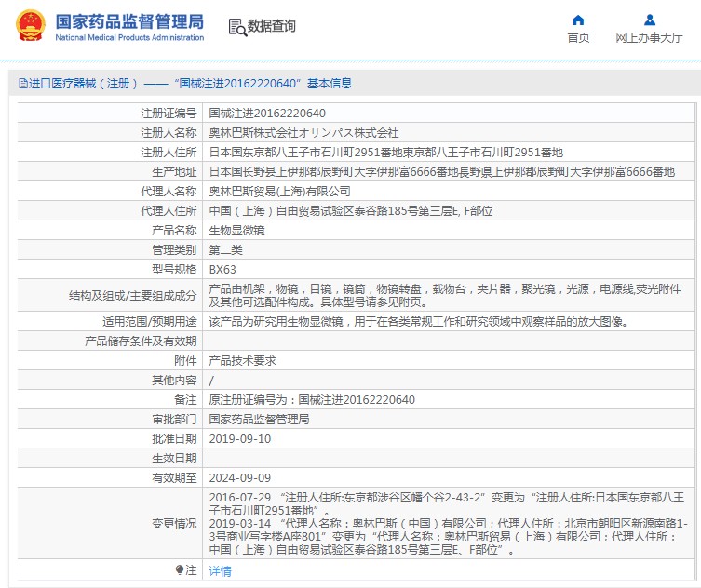Select the 型号规格 label
The height and width of the screenshot is (588, 701).
pyautogui.click(x=174, y=270)
